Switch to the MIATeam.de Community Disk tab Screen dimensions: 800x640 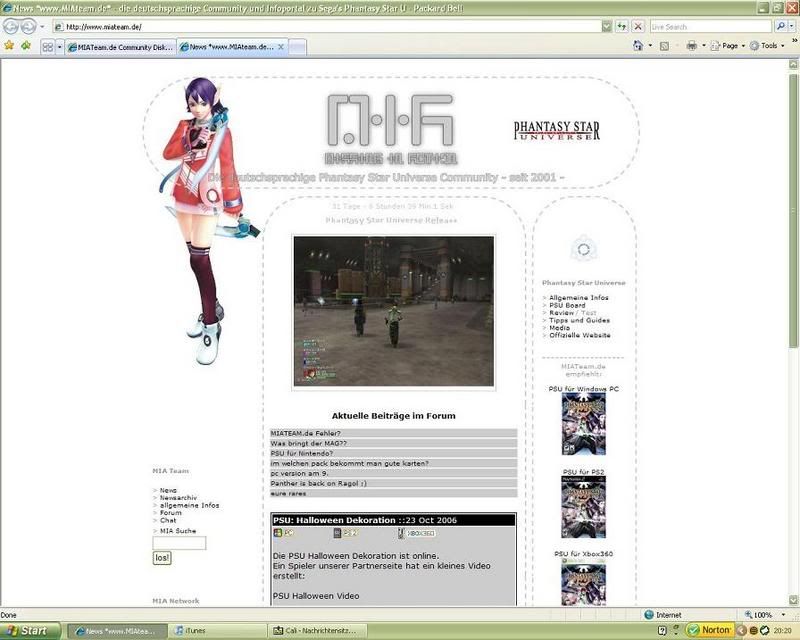pyautogui.click(x=121, y=47)
